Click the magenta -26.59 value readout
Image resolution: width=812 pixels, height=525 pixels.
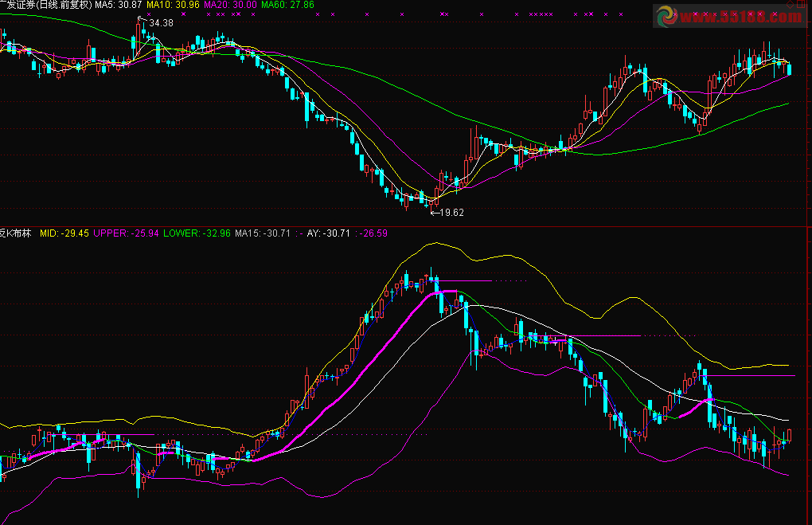coord(373,233)
